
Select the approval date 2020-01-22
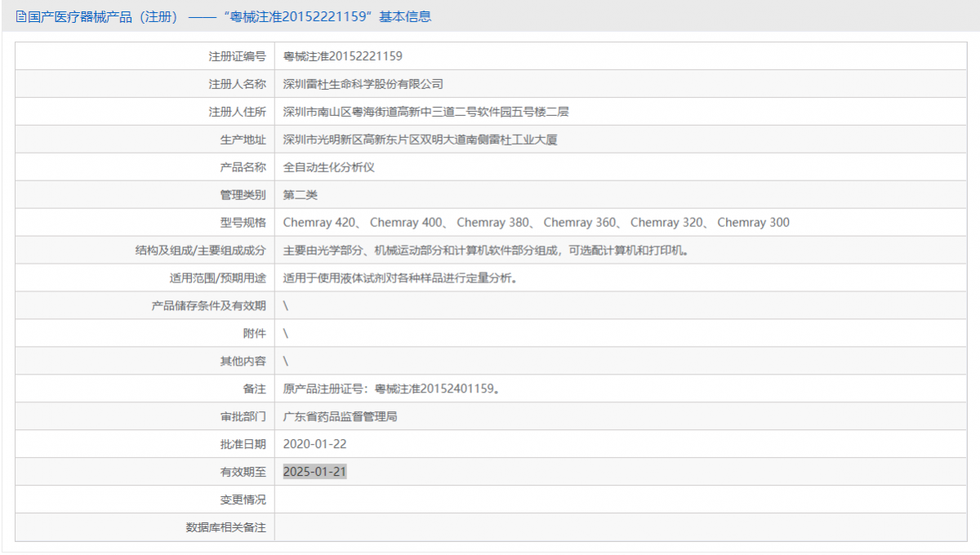[314, 444]
